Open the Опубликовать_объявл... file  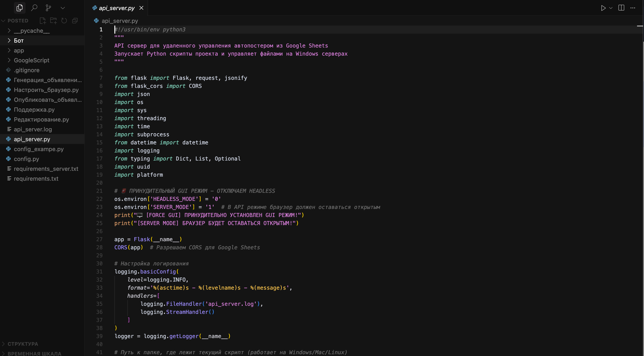pos(42,100)
